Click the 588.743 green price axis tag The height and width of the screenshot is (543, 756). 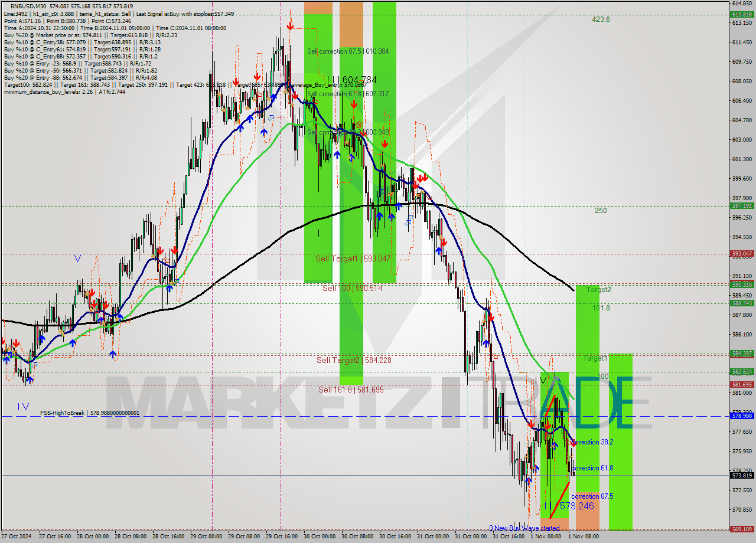742,303
